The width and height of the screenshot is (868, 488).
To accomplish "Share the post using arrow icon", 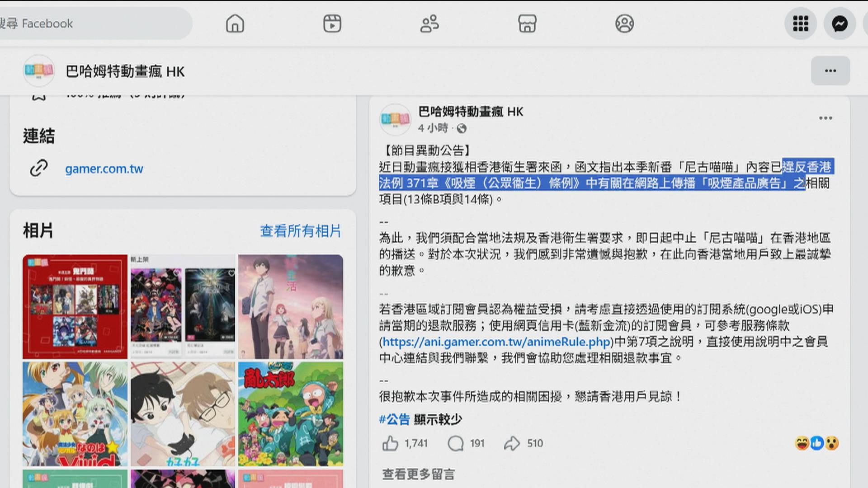I will (512, 444).
